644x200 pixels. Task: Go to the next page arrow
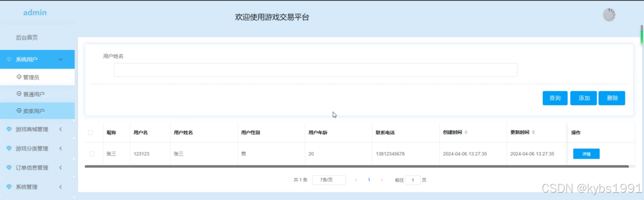click(x=382, y=180)
